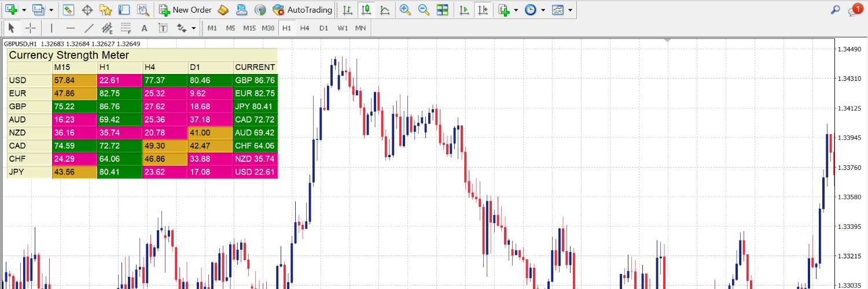Click the Templates icon
Screen dimensions: 868x289
point(558,10)
